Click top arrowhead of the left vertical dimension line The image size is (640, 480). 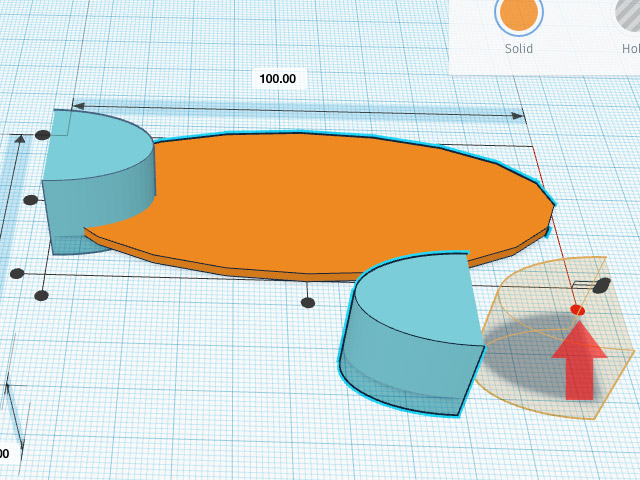18,142
